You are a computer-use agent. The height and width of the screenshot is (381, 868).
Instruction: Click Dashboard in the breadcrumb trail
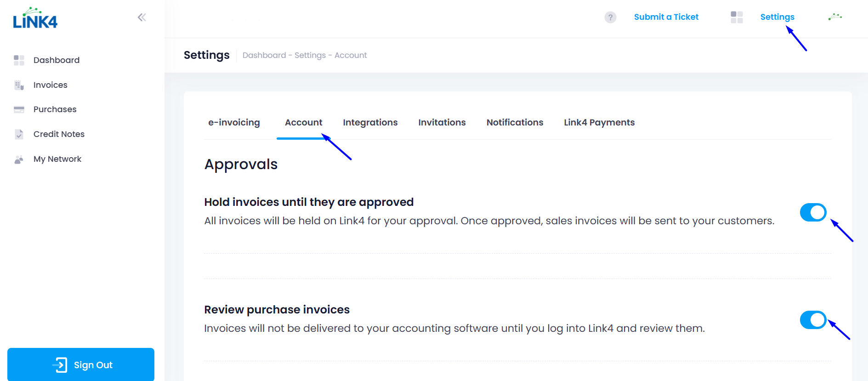pos(264,55)
